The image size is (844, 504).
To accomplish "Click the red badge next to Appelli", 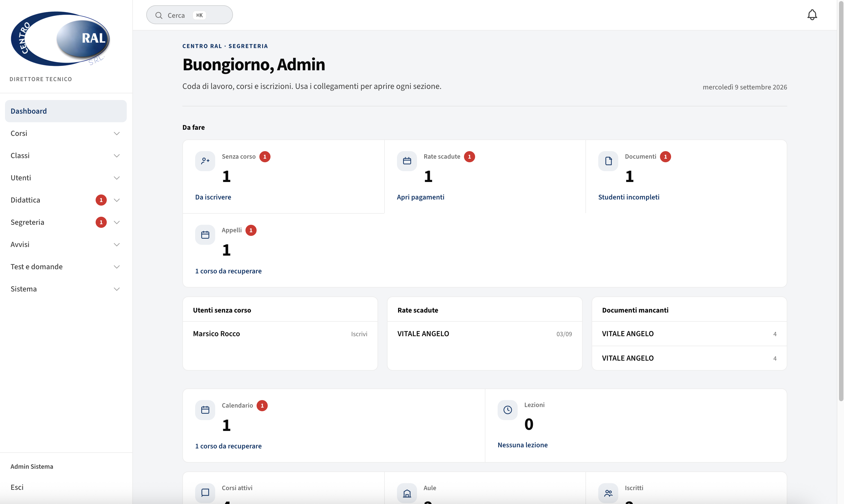I will (x=251, y=230).
